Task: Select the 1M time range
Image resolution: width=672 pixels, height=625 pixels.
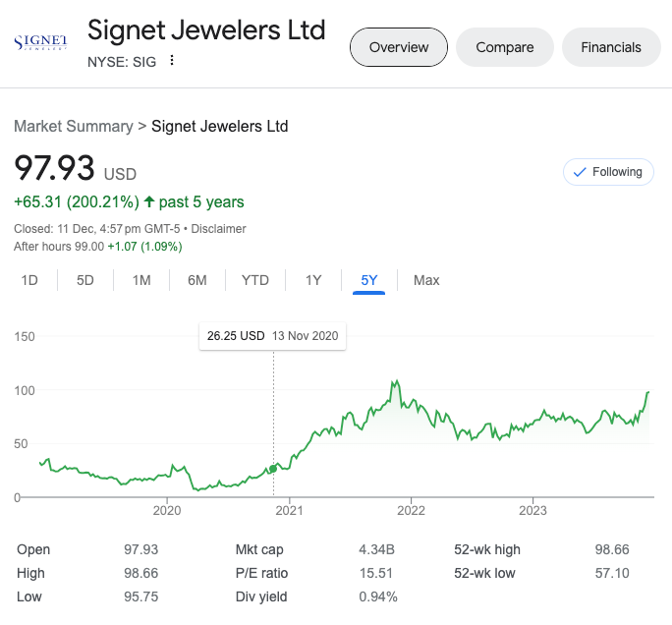Action: [x=141, y=280]
